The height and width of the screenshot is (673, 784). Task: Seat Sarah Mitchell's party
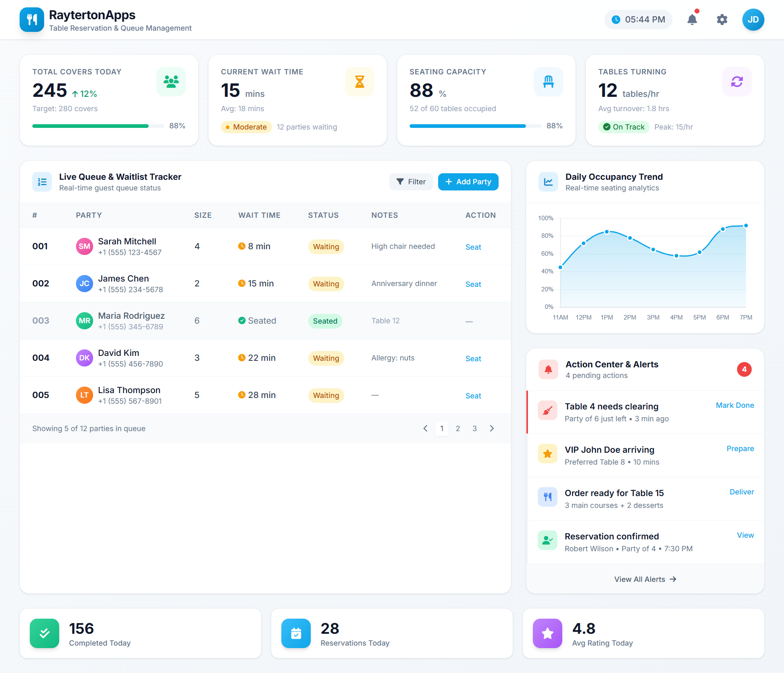473,247
